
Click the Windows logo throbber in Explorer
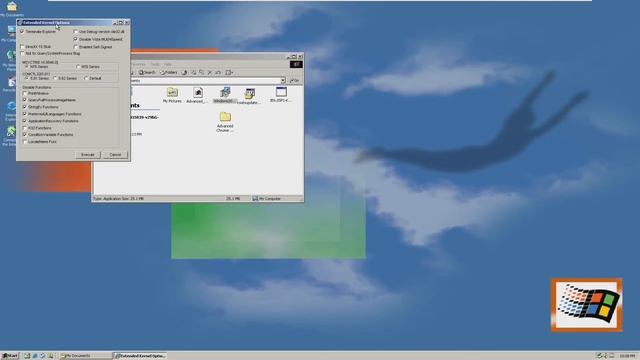tap(296, 64)
